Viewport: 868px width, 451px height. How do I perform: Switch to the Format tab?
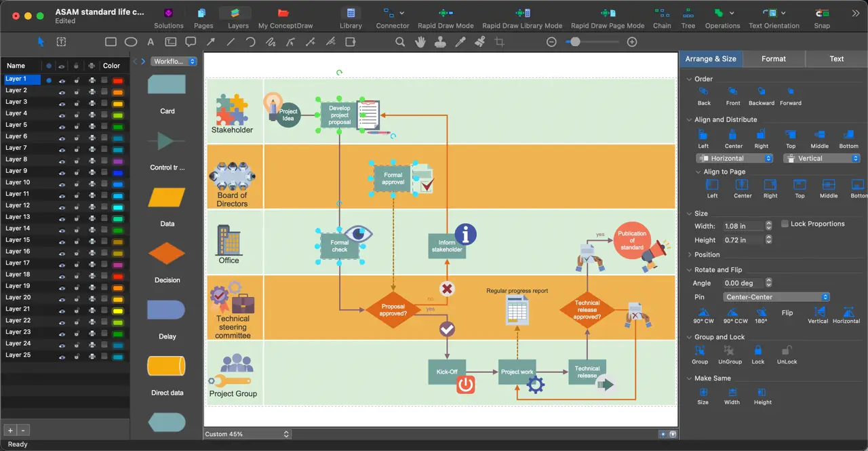[x=774, y=59]
